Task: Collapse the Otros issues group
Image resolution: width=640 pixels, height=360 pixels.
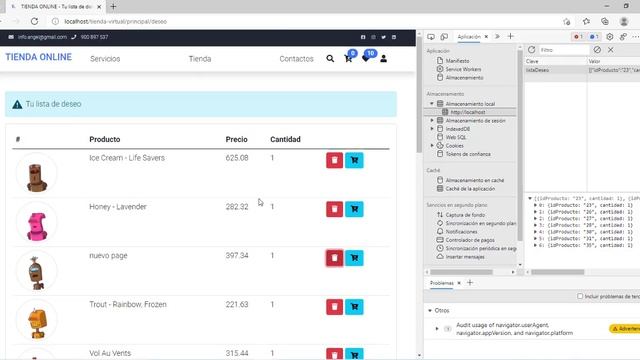Action: pos(430,311)
